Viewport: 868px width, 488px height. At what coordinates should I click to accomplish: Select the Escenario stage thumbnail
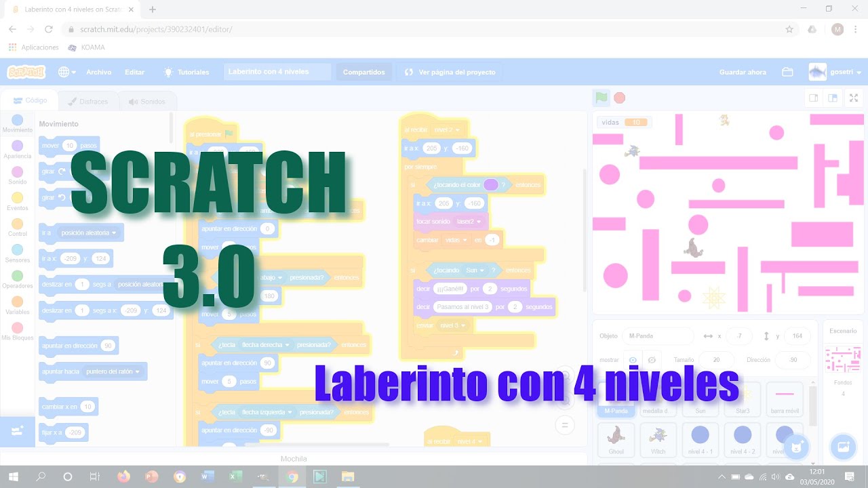click(x=843, y=359)
